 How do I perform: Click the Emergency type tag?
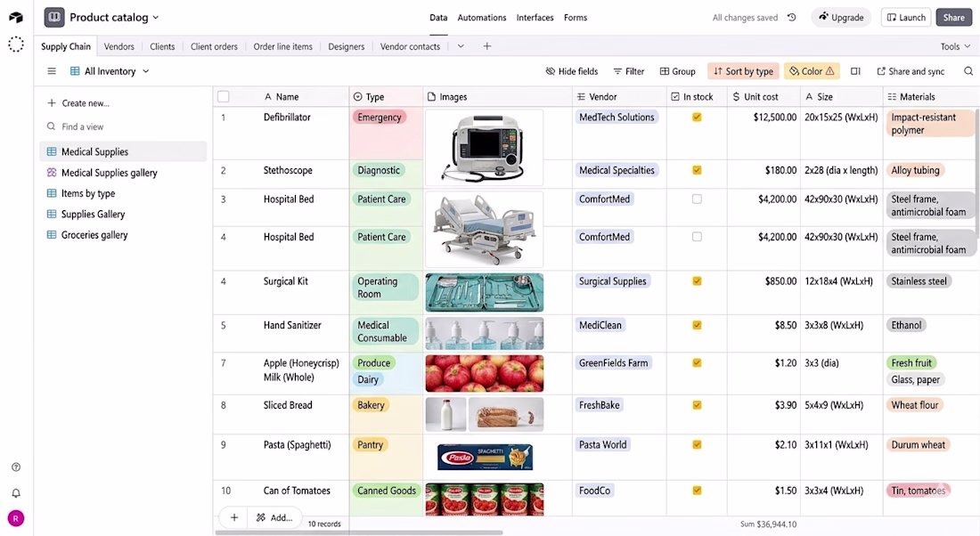coord(380,117)
